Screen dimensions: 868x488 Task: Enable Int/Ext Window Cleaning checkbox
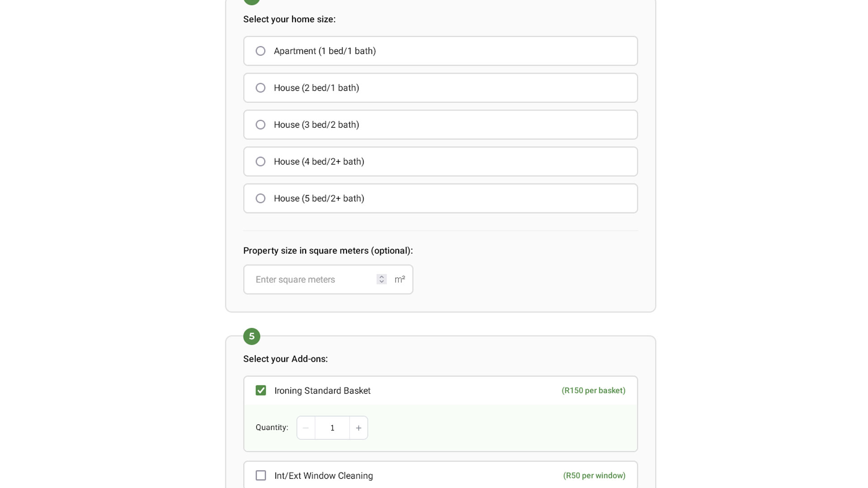point(261,475)
